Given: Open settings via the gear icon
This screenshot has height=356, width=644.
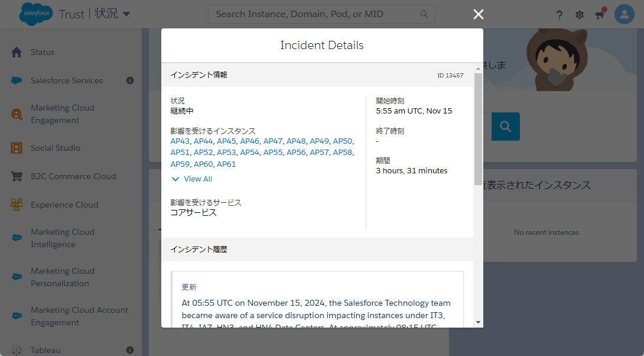Looking at the screenshot, I should (580, 14).
